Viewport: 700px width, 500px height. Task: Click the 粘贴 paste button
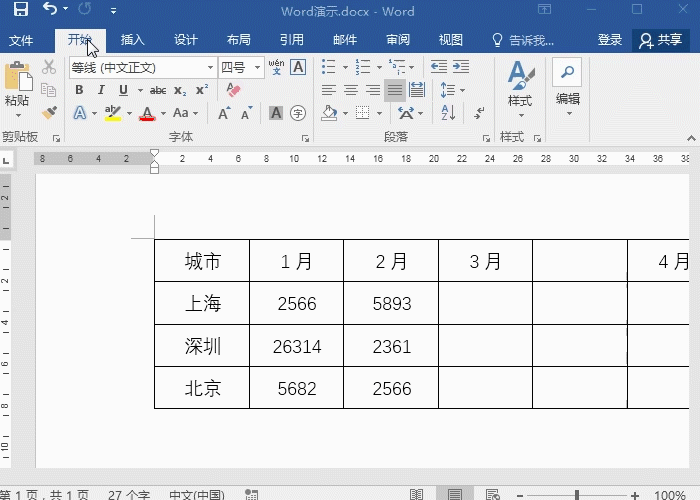17,88
